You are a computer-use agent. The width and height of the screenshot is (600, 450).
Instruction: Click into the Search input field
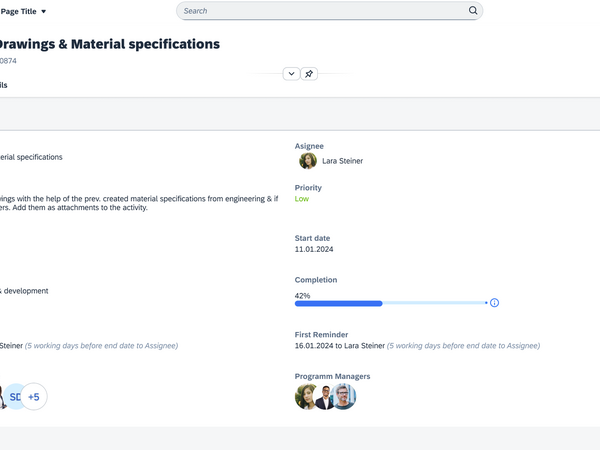tap(320, 11)
